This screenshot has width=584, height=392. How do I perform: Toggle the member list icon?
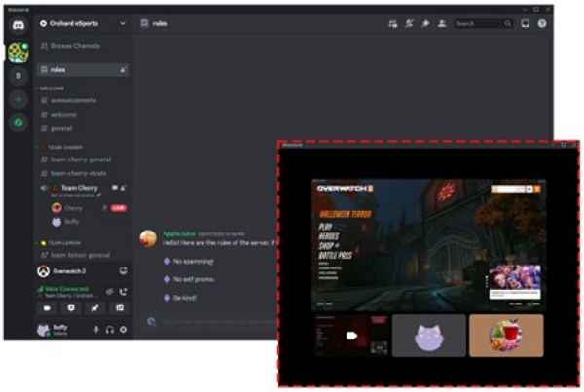click(x=442, y=23)
